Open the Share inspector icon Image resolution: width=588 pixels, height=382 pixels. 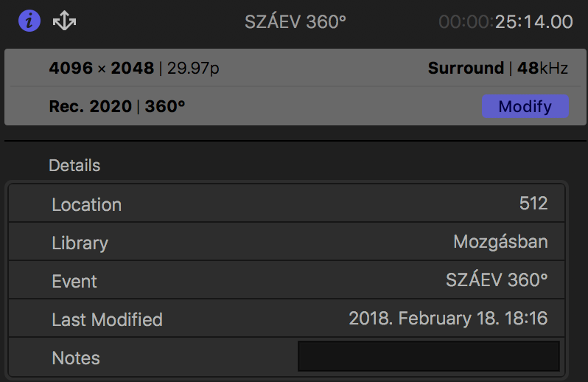pos(64,20)
